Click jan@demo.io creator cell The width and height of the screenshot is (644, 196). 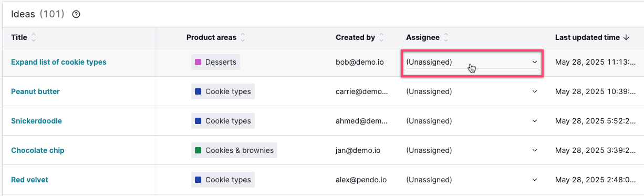pos(358,150)
